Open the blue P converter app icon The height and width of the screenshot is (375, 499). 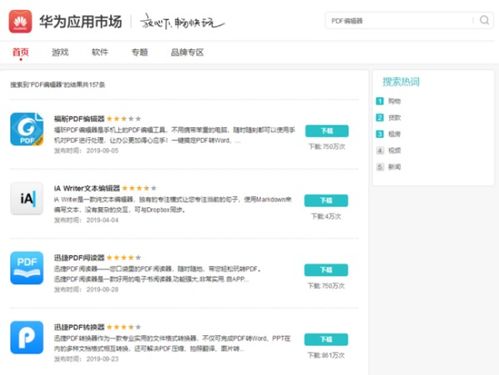pyautogui.click(x=27, y=337)
